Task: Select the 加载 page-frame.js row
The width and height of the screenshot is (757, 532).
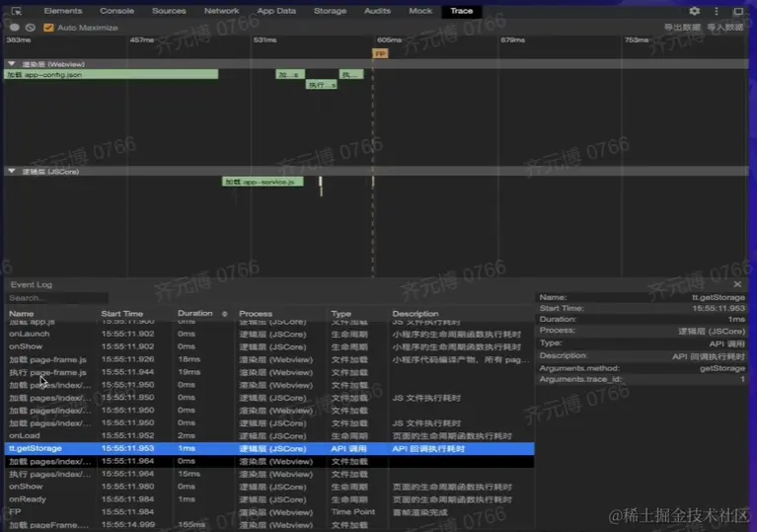Action: tap(269, 359)
